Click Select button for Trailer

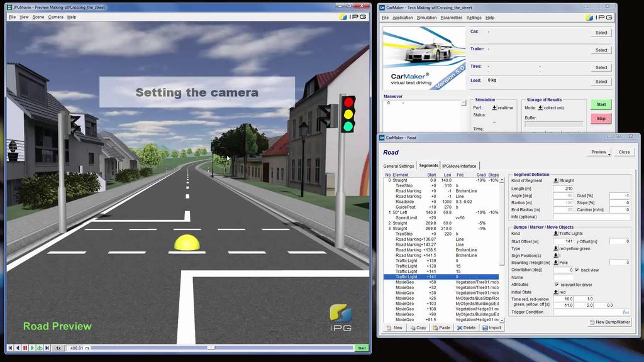click(601, 50)
